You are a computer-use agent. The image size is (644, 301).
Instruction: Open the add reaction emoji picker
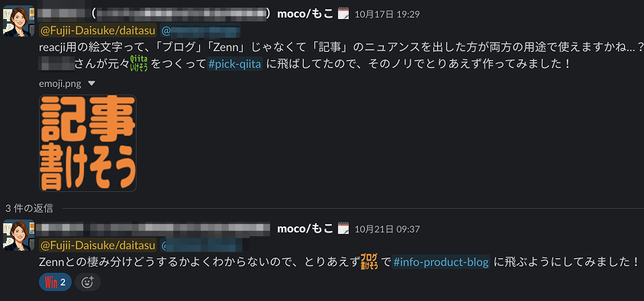coord(88,282)
